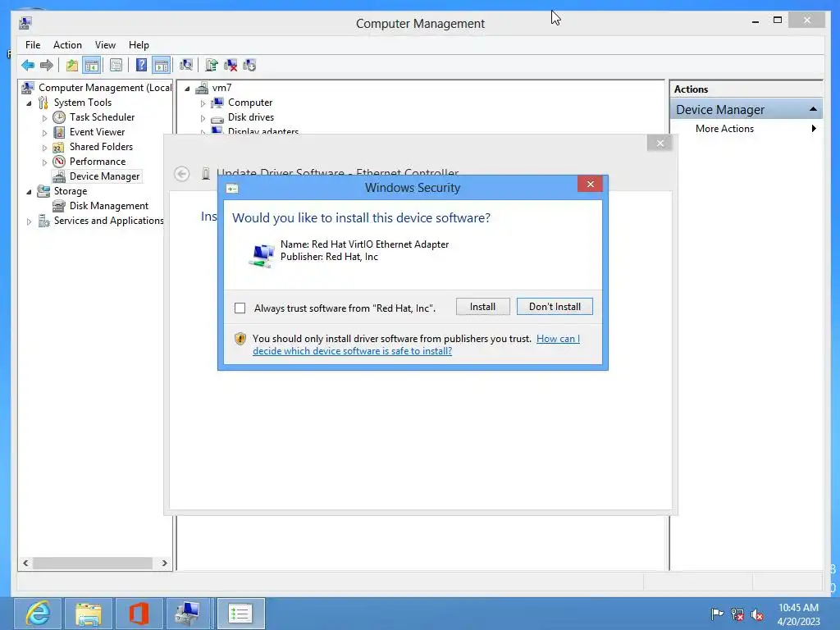This screenshot has width=840, height=630.
Task: Click Scan for hardware changes toolbar icon
Action: 186,66
